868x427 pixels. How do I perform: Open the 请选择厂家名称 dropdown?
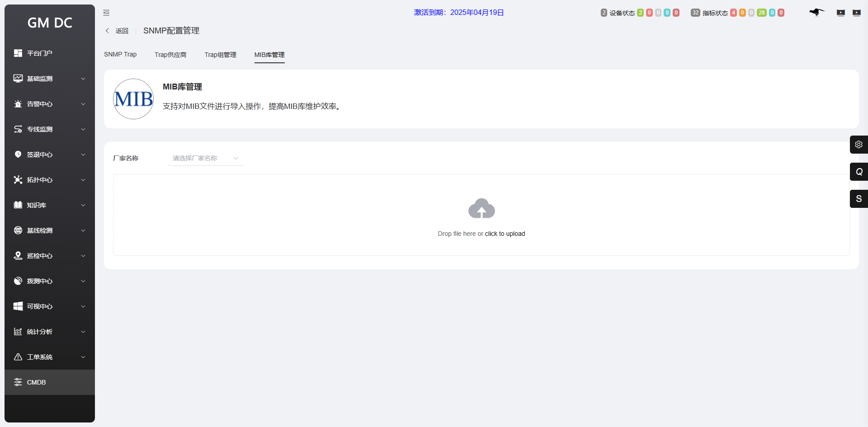[205, 158]
